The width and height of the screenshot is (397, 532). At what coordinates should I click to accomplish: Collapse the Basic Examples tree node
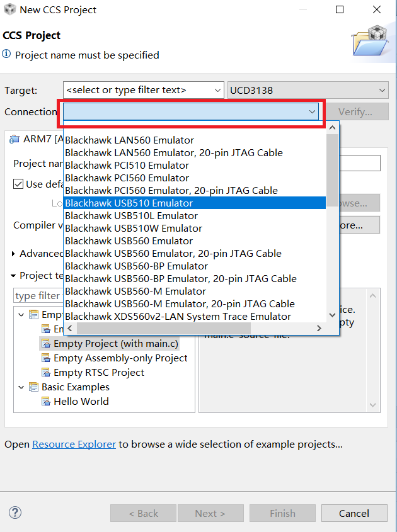(x=21, y=387)
